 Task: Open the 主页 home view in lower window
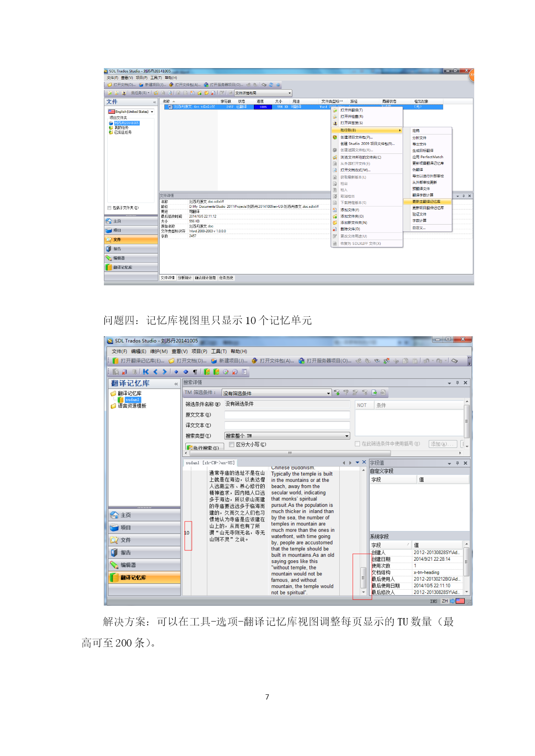[144, 515]
